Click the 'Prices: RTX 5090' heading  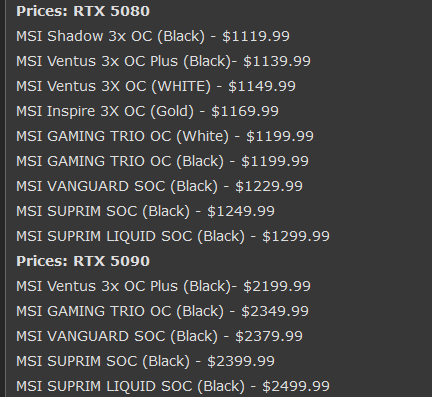[x=83, y=261]
